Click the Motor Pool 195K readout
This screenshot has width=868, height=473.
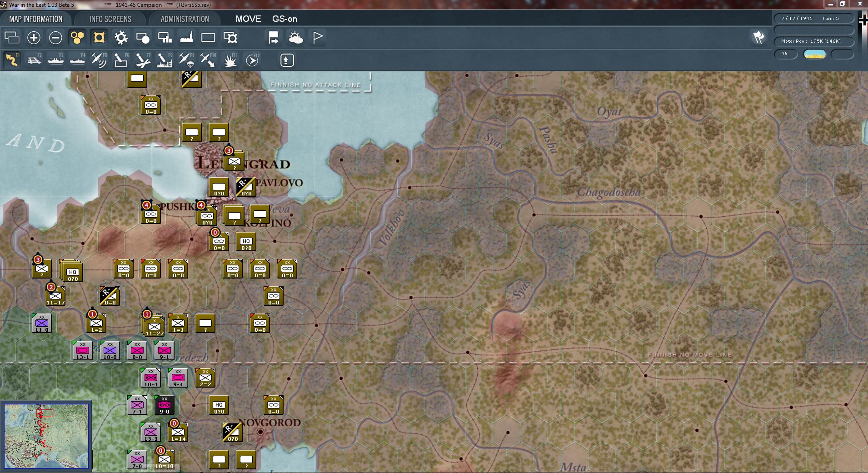pos(813,41)
